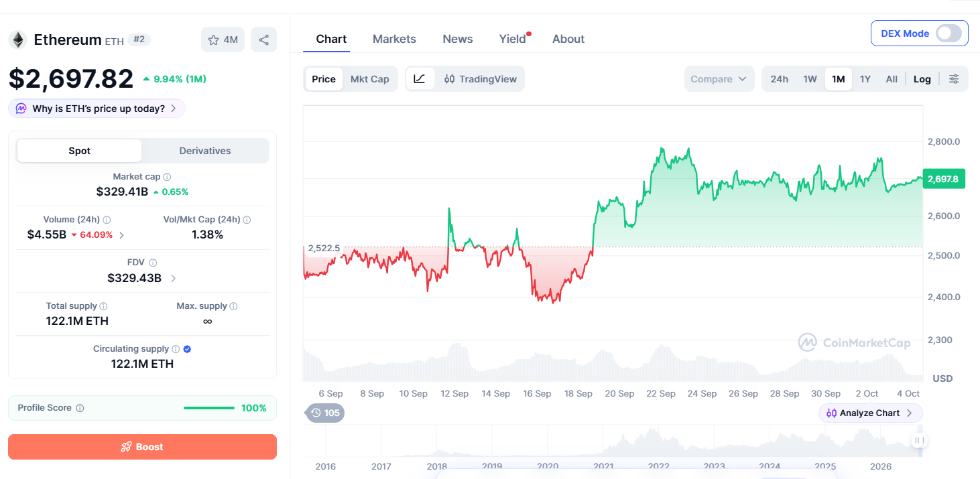
Task: Click the 2,697.8 current price label
Action: tap(944, 179)
